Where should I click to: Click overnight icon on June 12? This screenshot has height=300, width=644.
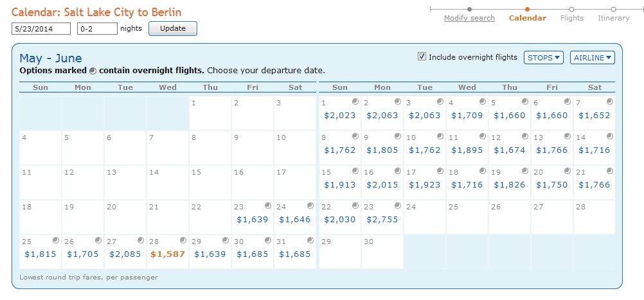point(524,137)
